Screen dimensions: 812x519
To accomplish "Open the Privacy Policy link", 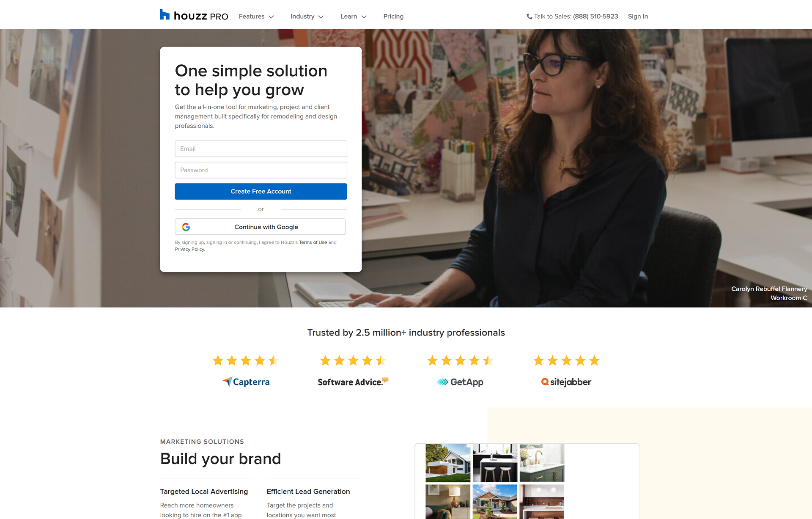I will (x=189, y=249).
